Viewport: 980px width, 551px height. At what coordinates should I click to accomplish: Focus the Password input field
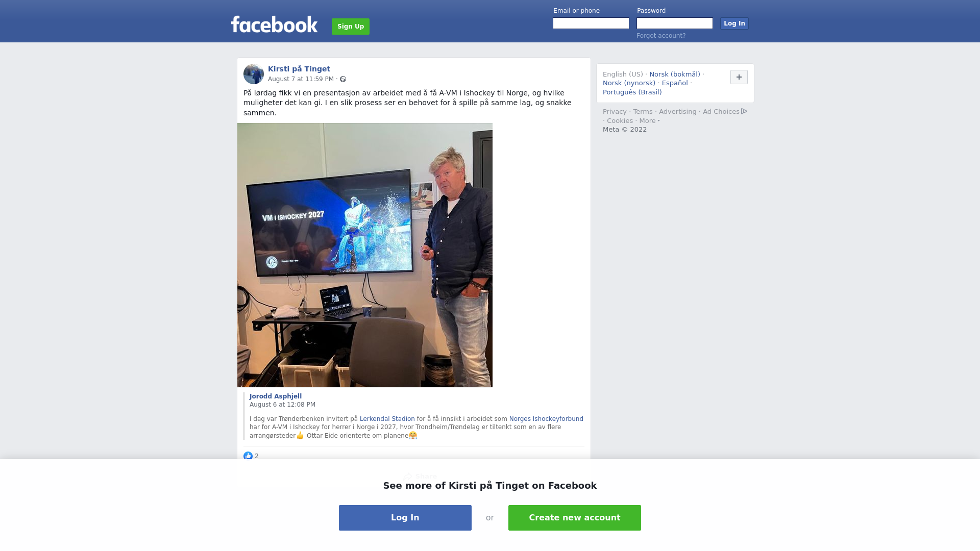coord(675,23)
